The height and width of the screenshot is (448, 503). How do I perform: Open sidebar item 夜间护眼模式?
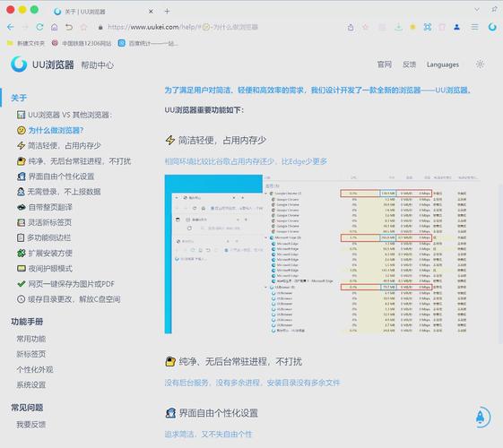coord(45,269)
